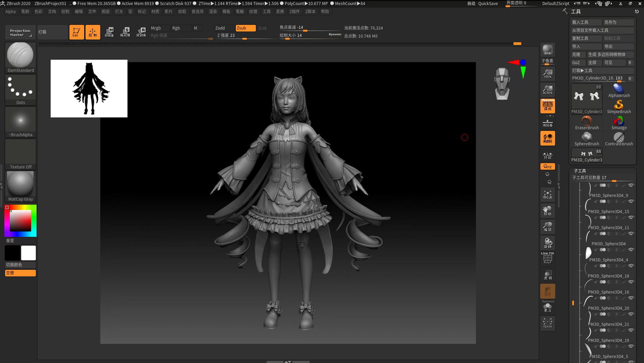Hide PM3D_Sphere3D4_20 subtool via eye icon
This screenshot has width=644, height=363.
point(631,298)
